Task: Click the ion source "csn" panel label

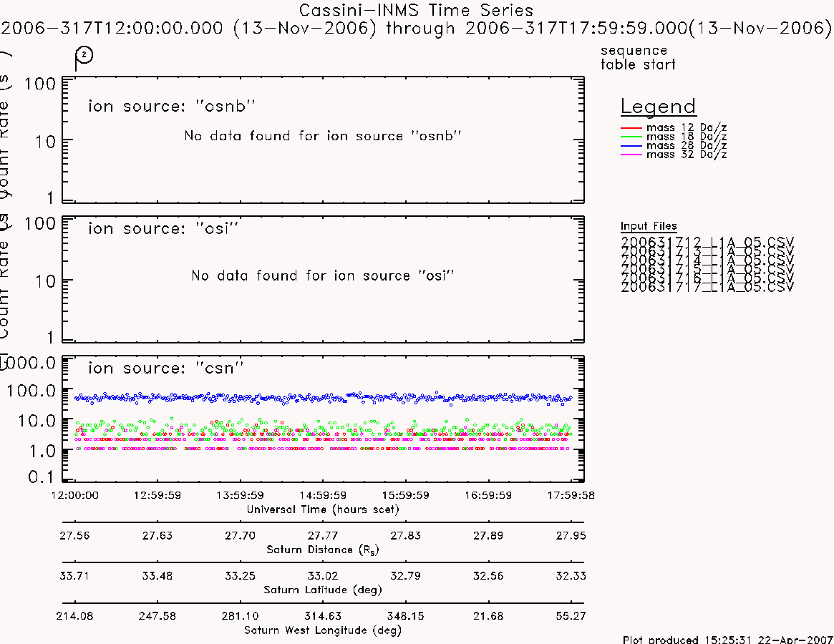Action: (x=165, y=368)
